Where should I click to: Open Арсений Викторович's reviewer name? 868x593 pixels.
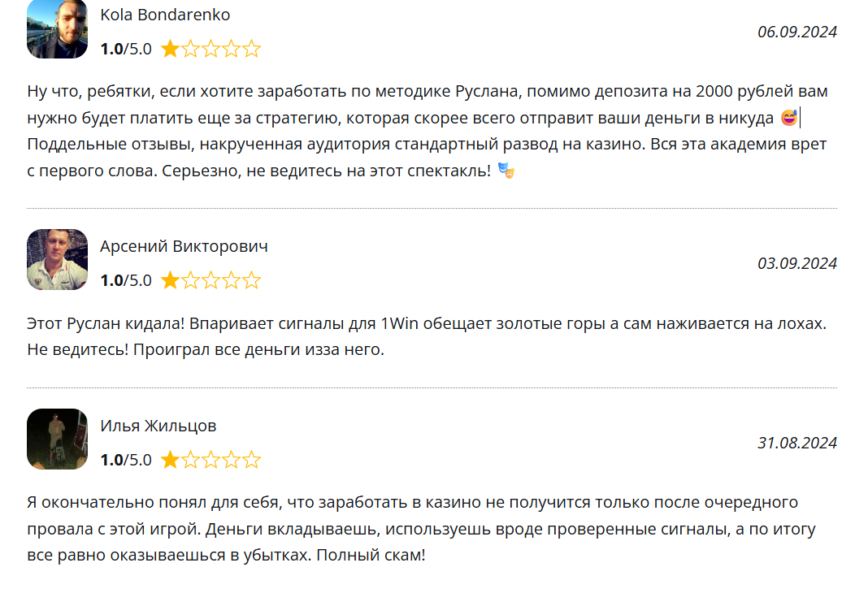[184, 246]
